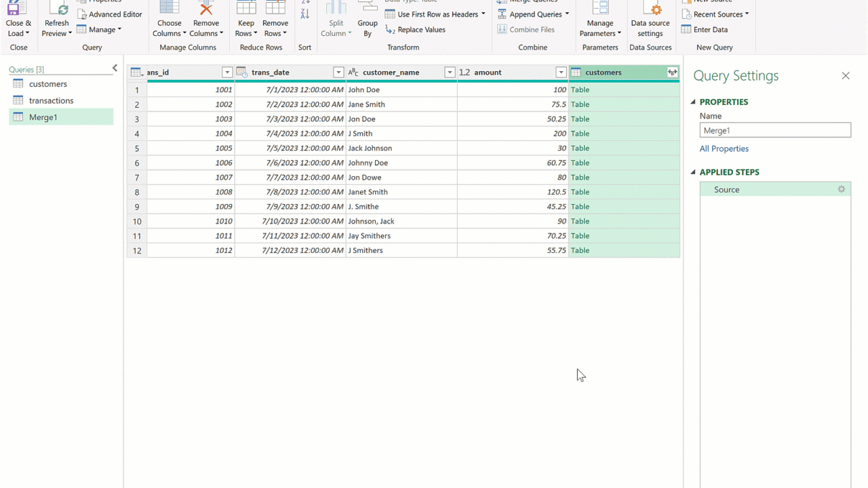Click the Replace Values button
This screenshot has width=868, height=488.
tap(415, 30)
